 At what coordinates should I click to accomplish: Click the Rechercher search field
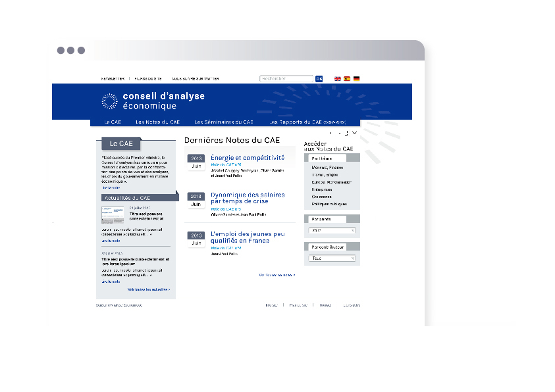[x=286, y=79]
